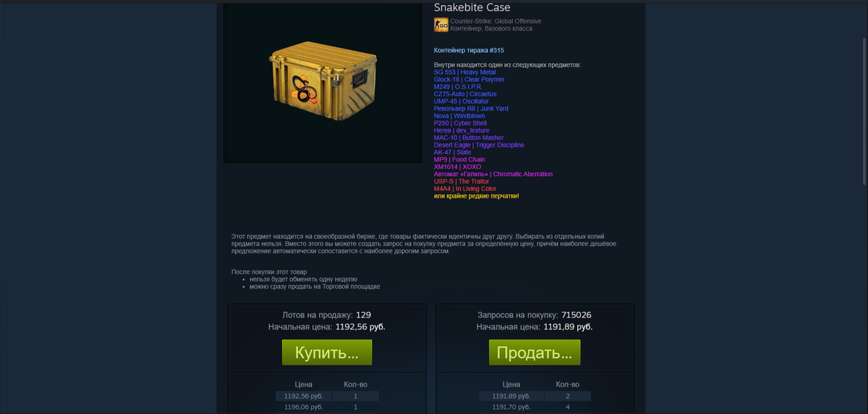Open XM1014 | XOXO item link
The image size is (868, 414).
tap(457, 166)
